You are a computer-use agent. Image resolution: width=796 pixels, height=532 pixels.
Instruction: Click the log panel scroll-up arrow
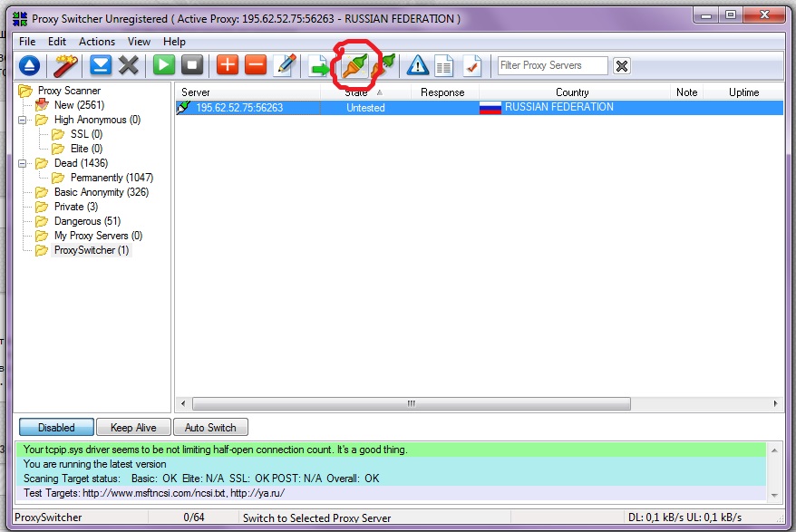(774, 450)
